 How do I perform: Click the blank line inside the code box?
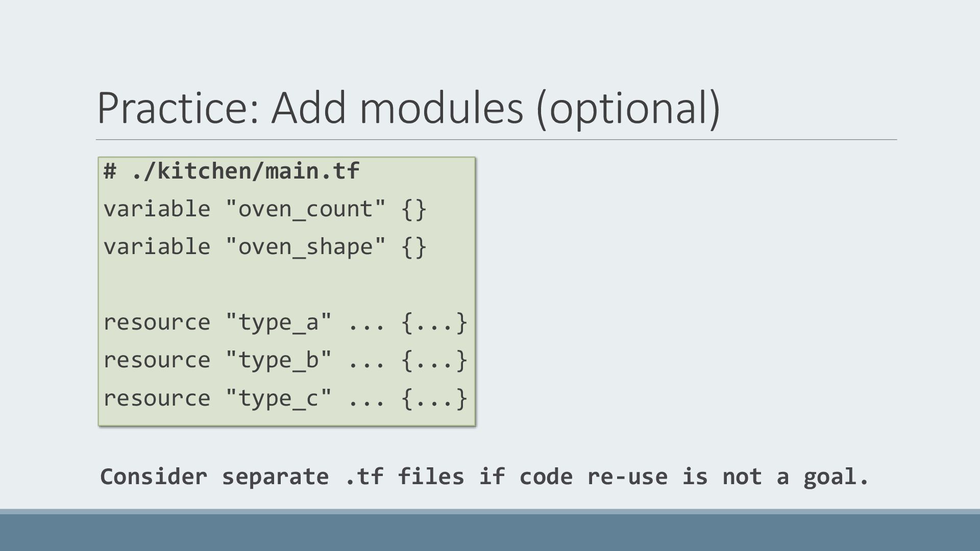coord(286,284)
